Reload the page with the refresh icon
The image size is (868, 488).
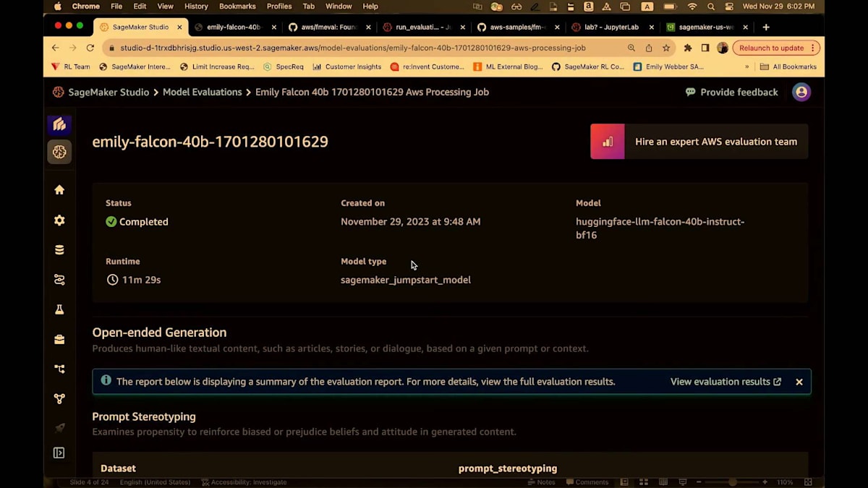point(90,48)
